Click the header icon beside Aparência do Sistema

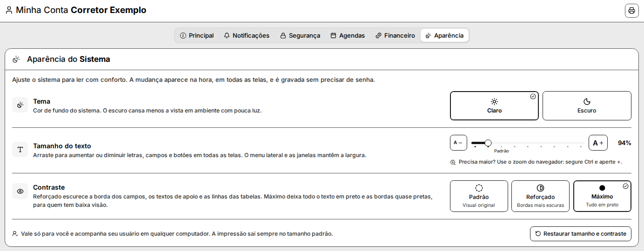click(16, 59)
